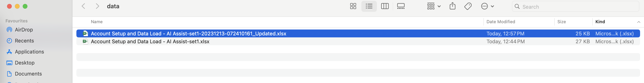Click the Share toolbar icon
This screenshot has height=83, width=644.
452,6
